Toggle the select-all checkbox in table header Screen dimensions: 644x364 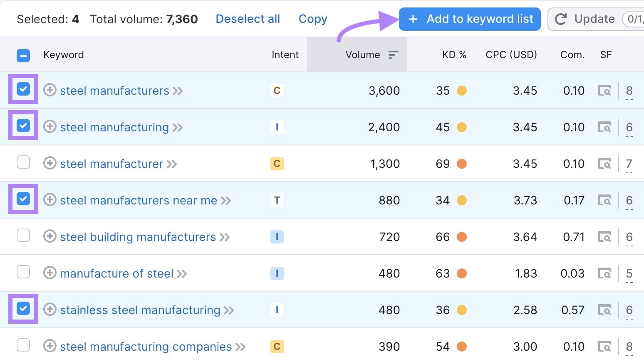tap(23, 55)
